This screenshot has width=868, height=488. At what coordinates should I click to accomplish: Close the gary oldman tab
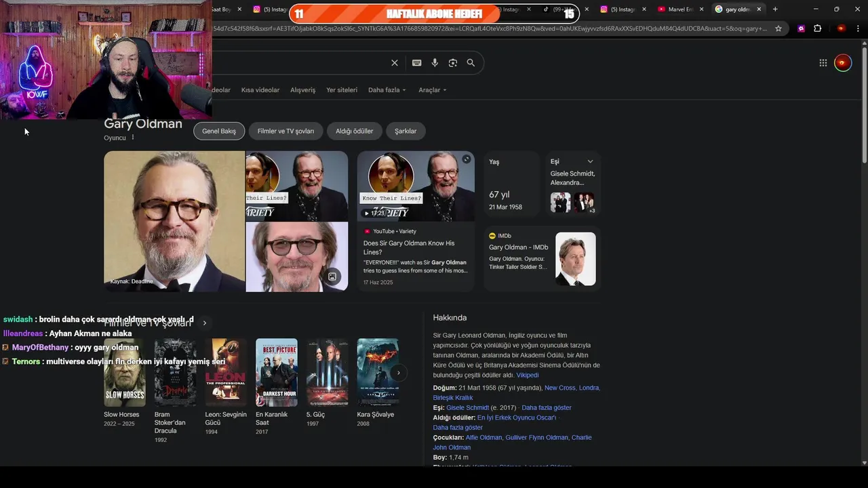(x=759, y=9)
